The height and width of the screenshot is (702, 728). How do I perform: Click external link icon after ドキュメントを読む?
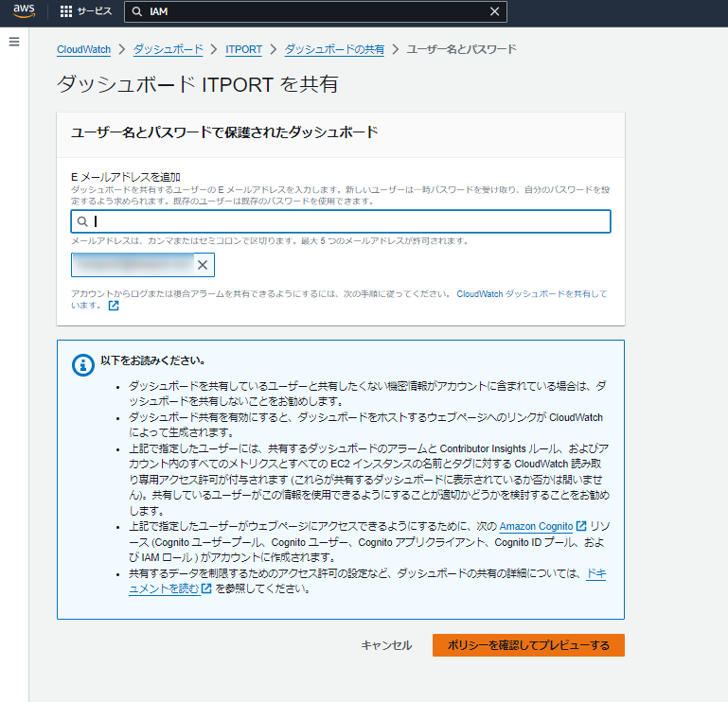click(206, 588)
